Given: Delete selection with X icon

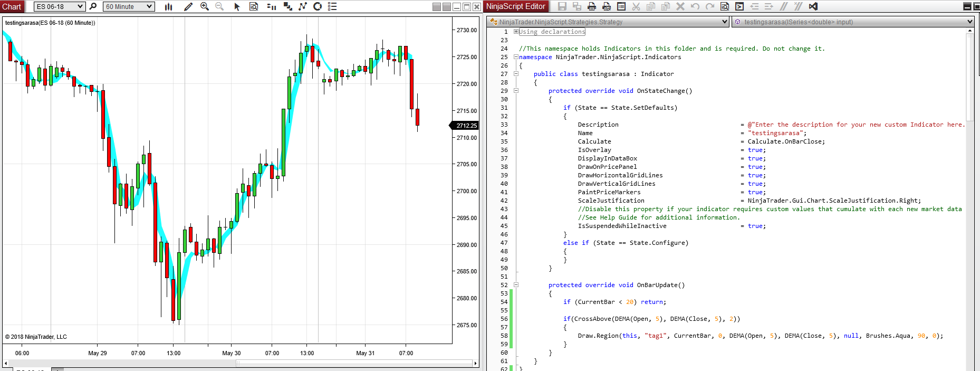Looking at the screenshot, I should 680,6.
